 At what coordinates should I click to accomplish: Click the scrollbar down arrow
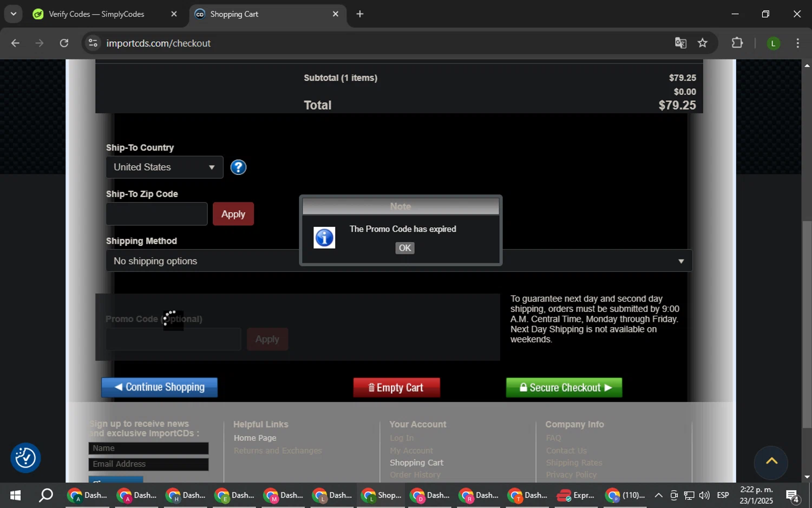pyautogui.click(x=807, y=477)
